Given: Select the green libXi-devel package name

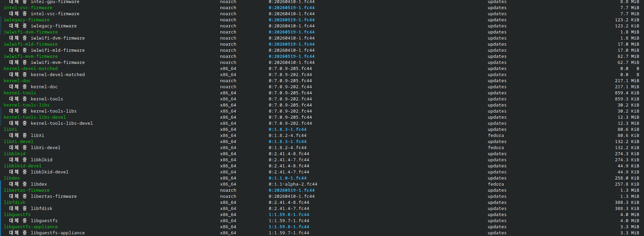Looking at the screenshot, I should pyautogui.click(x=19, y=142).
